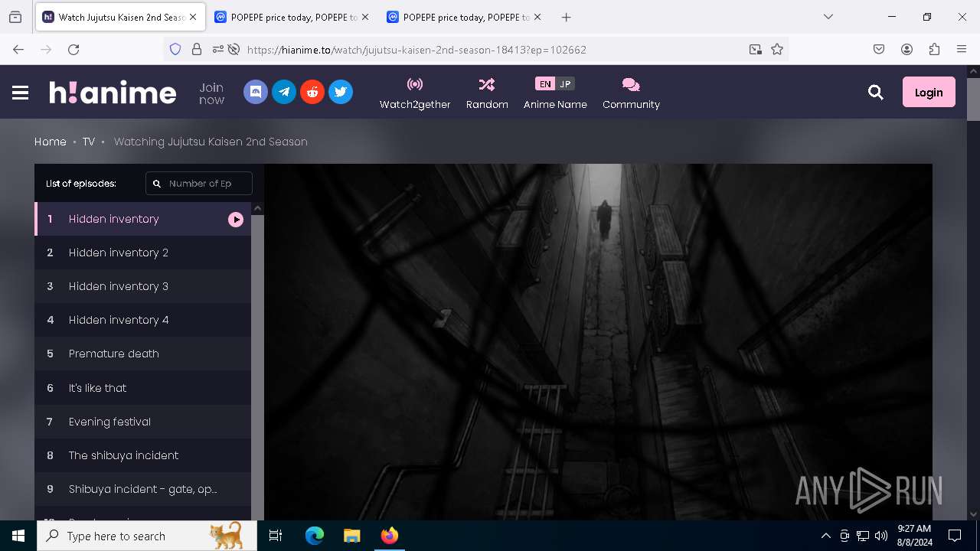Open the hianime hamburger menu

click(21, 93)
